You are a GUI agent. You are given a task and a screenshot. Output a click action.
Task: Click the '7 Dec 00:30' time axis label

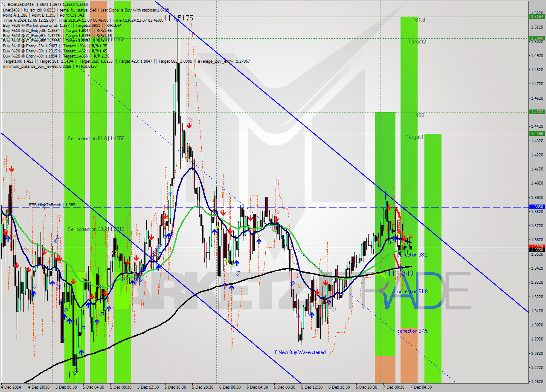coord(394,387)
